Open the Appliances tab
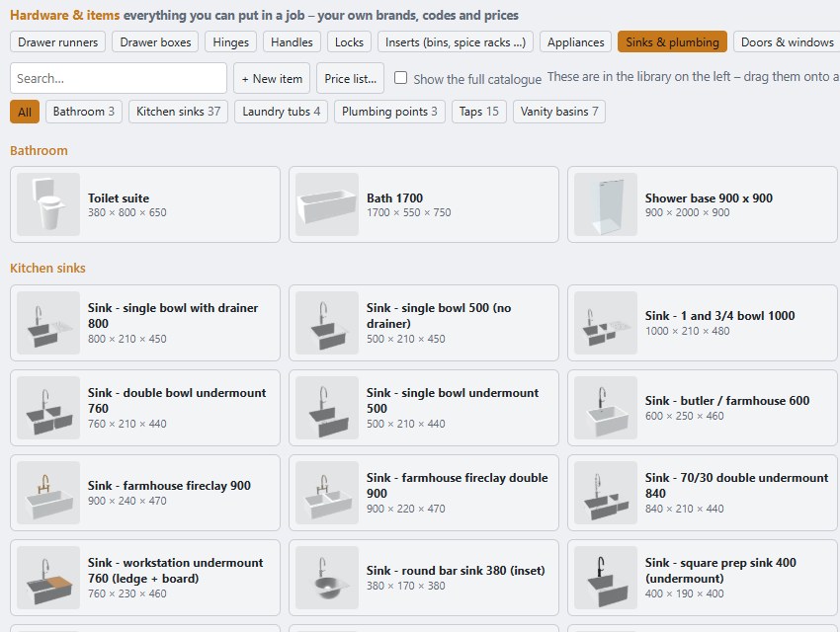The height and width of the screenshot is (632, 840). pos(575,41)
